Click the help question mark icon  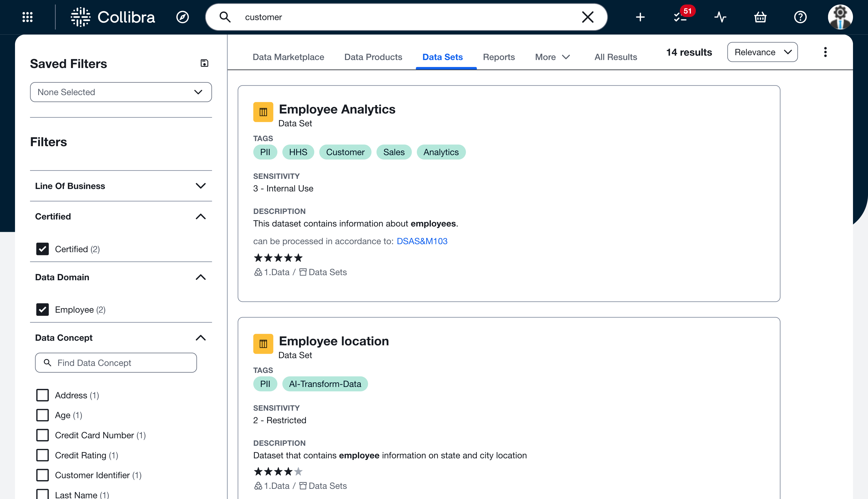800,17
